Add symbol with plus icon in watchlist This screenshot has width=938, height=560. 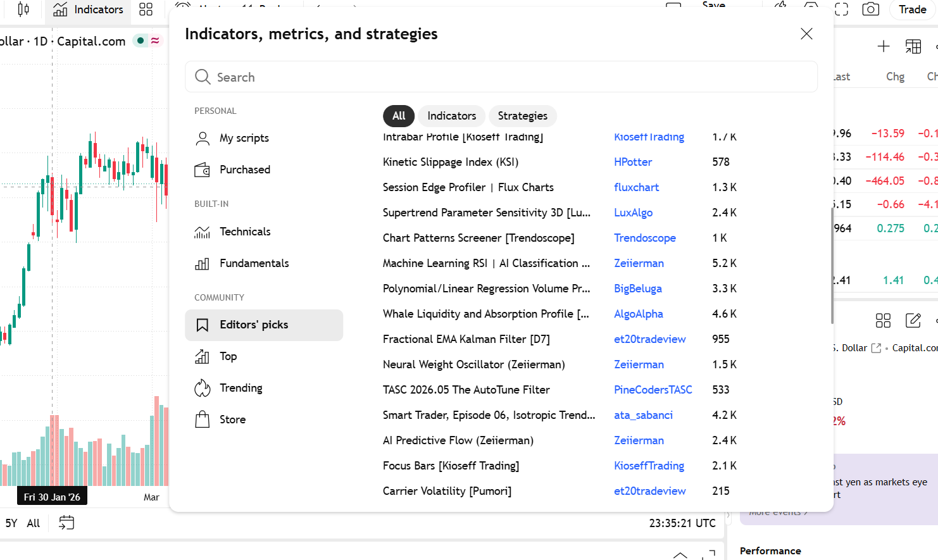pos(884,46)
